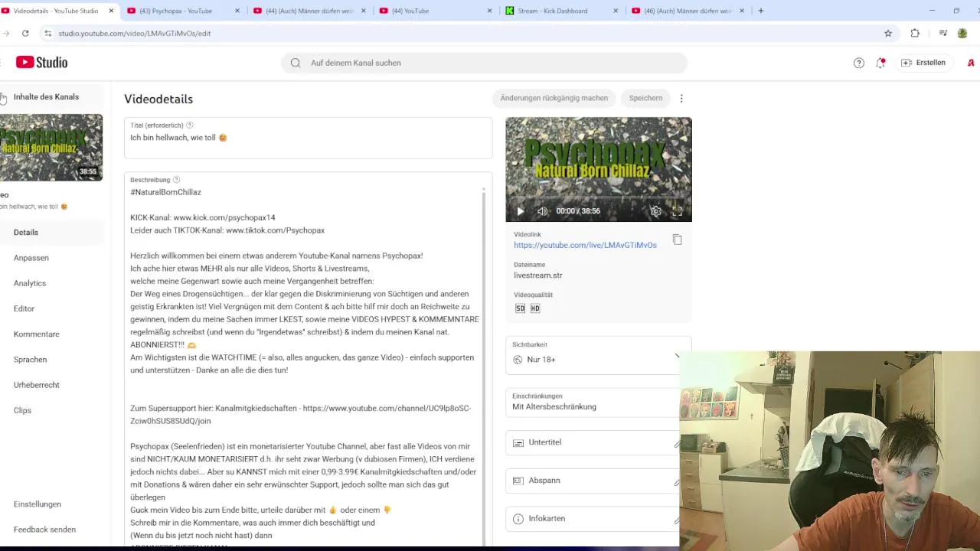
Task: Click the title help question icon
Action: click(190, 126)
